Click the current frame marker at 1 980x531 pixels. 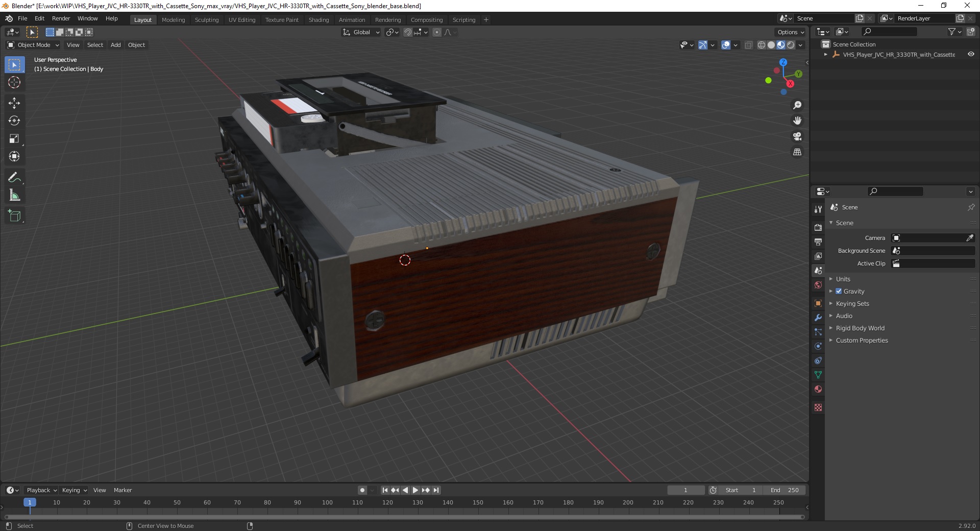point(30,502)
